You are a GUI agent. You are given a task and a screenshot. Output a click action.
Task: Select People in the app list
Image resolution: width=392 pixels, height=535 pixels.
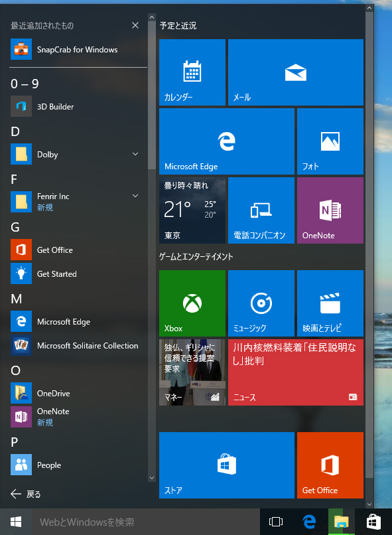pyautogui.click(x=78, y=465)
